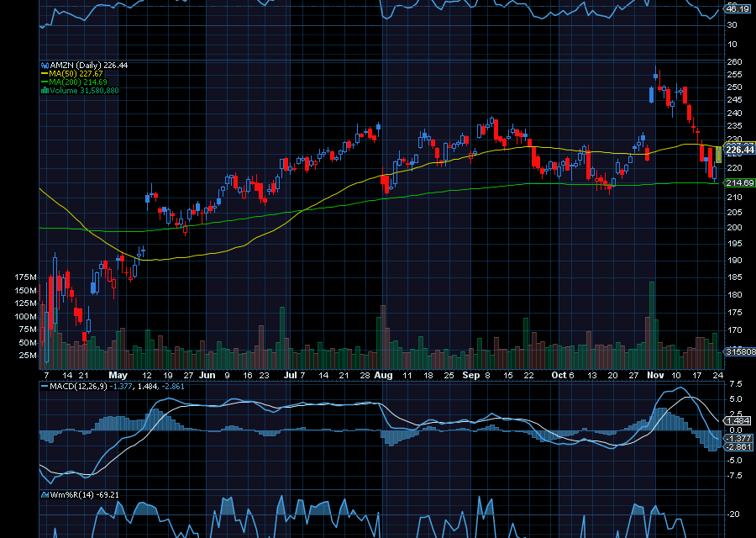This screenshot has height=538, width=756.
Task: Click the Wm%R waveform icon in the bottom pane
Action: (45, 496)
